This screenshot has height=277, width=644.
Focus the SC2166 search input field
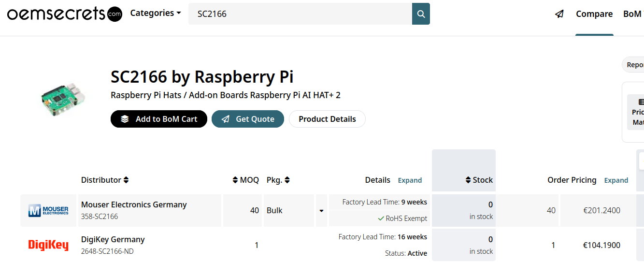(300, 14)
